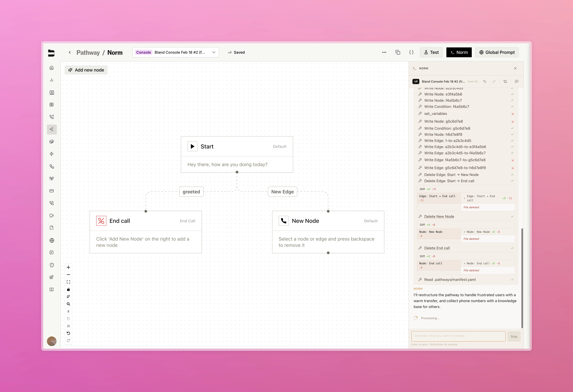573x392 pixels.
Task: Click the compare versions branch icon
Action: (505, 81)
